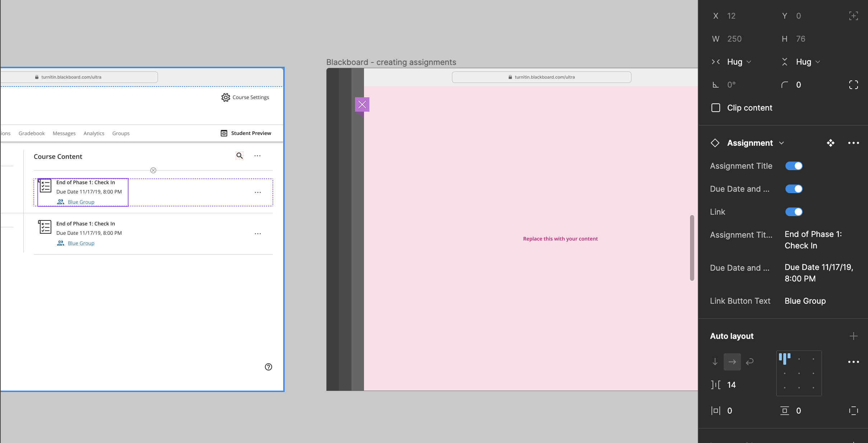Open the Analytics tab
This screenshot has height=443, width=868.
pyautogui.click(x=94, y=133)
